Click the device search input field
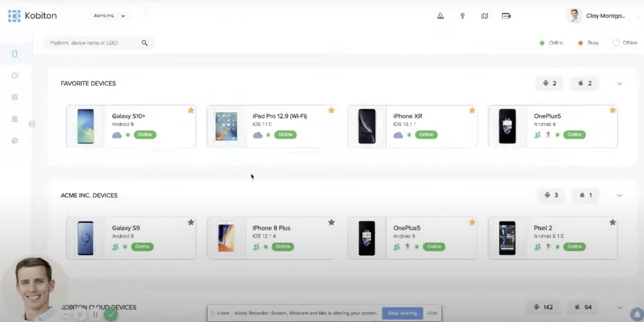644x322 pixels. click(x=93, y=43)
